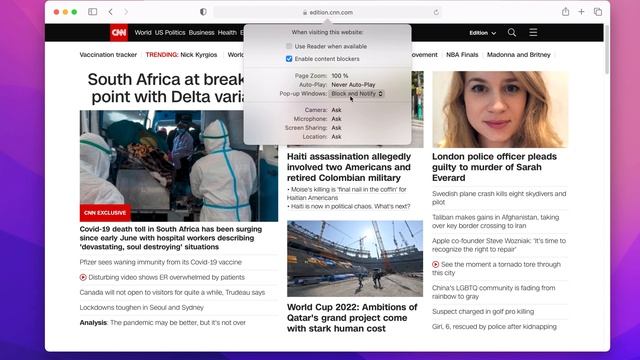640x360 pixels.
Task: Open the Share button in the toolbar
Action: (565, 12)
